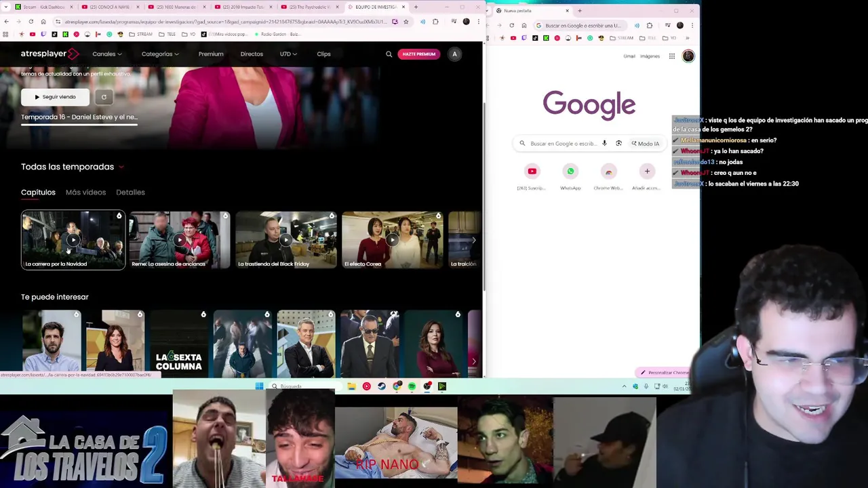Click 'HAZTE PREMIUM' button
Viewport: 868px width, 488px height.
pos(418,54)
